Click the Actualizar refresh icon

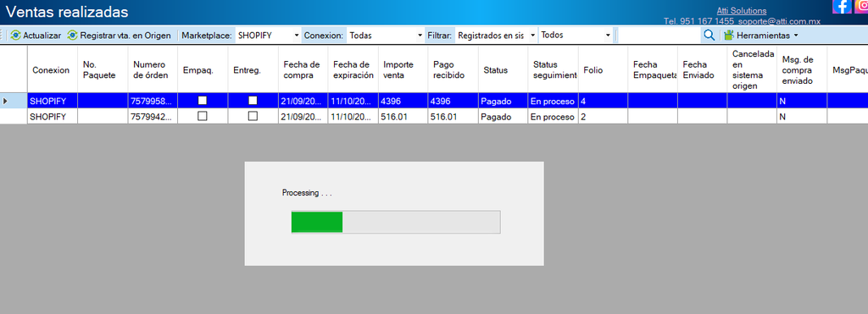(15, 36)
